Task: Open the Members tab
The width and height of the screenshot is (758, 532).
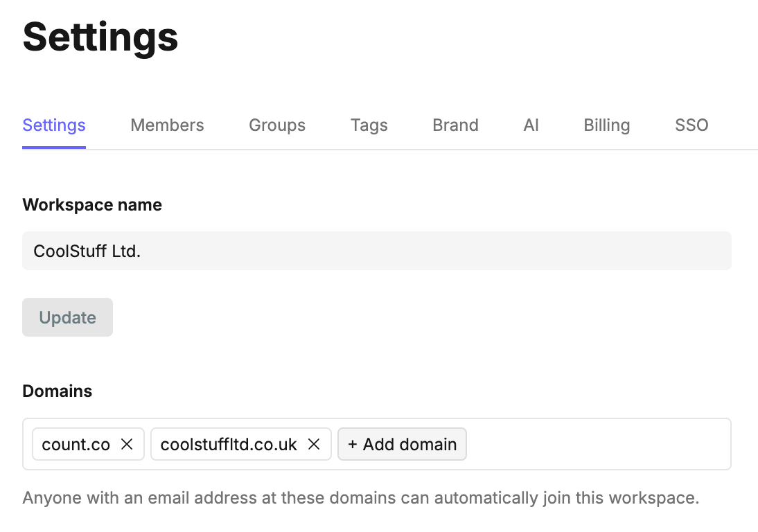Action: [167, 125]
